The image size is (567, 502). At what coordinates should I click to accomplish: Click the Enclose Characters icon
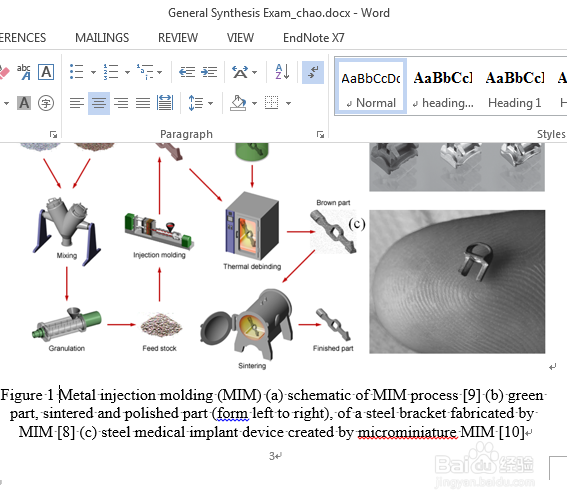pos(46,103)
